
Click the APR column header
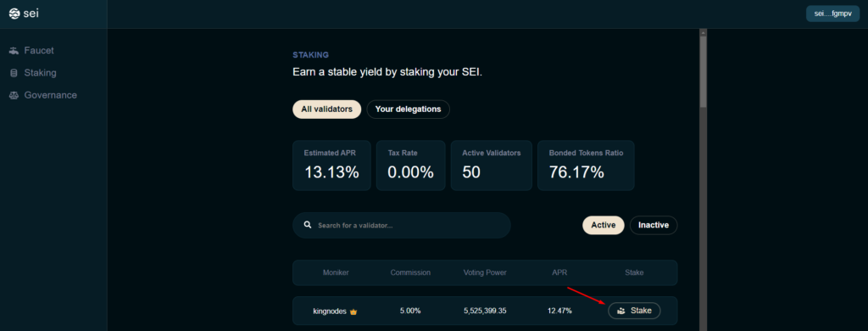click(x=559, y=272)
